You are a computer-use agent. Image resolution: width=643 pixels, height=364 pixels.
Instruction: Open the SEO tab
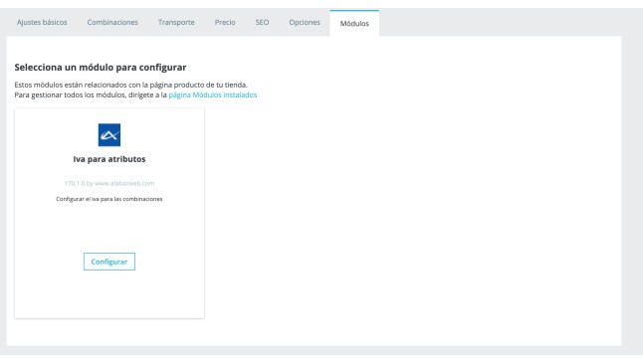coord(262,23)
